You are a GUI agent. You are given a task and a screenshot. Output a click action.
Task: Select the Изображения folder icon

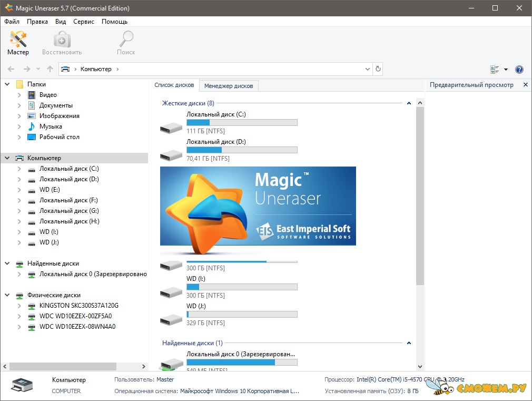click(x=32, y=116)
